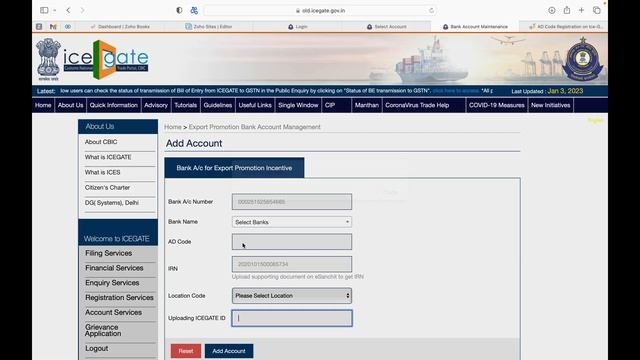
Task: Open About CBIC sidebar link
Action: 101,142
